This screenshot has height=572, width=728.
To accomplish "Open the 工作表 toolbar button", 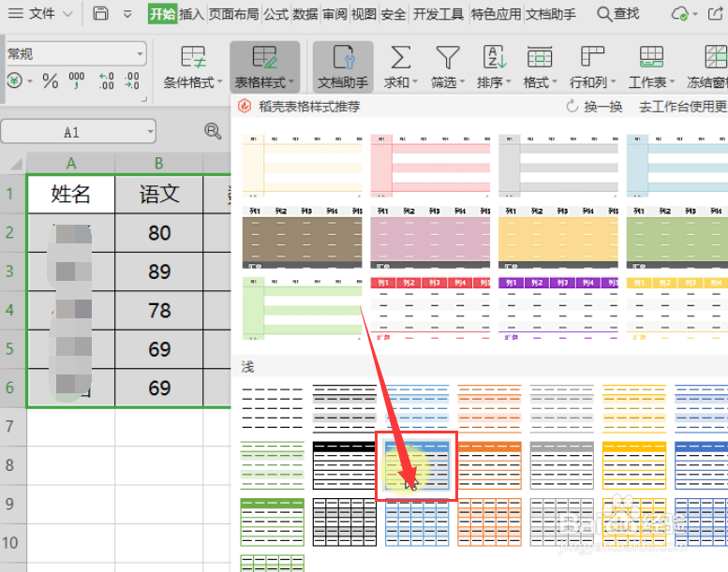I will coord(651,67).
